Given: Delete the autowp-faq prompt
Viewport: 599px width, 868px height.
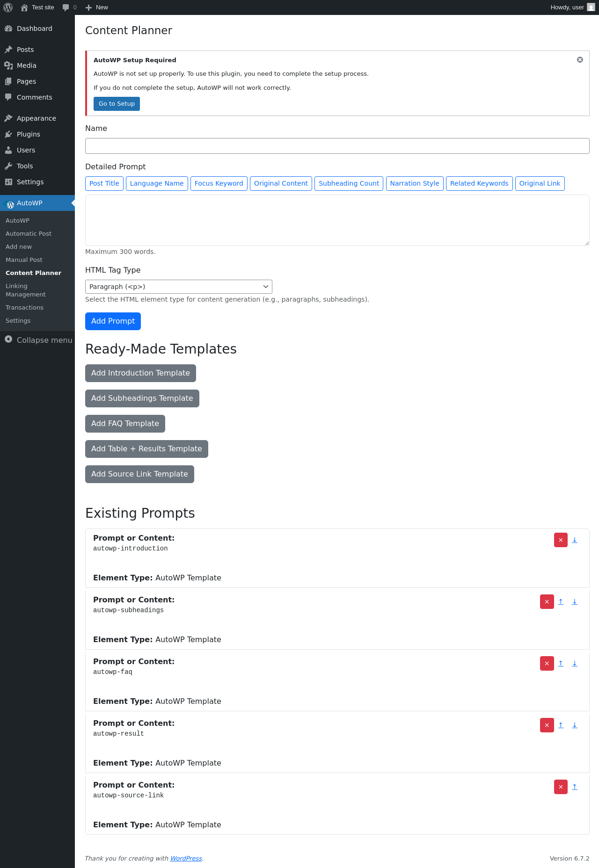Looking at the screenshot, I should pos(547,664).
